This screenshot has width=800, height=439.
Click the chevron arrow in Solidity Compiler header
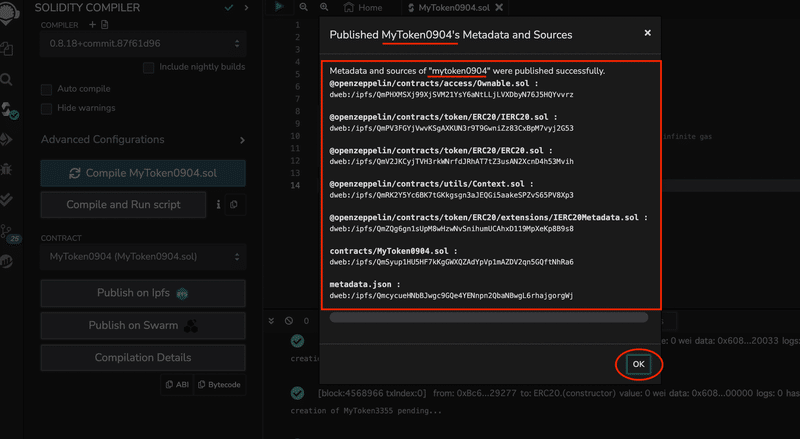[x=246, y=8]
